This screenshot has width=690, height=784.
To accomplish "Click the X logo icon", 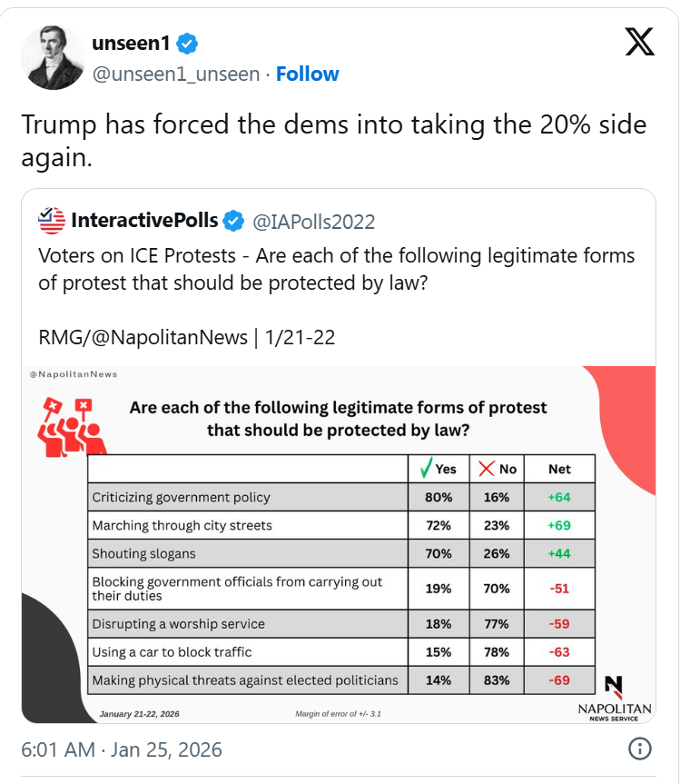I will [639, 42].
